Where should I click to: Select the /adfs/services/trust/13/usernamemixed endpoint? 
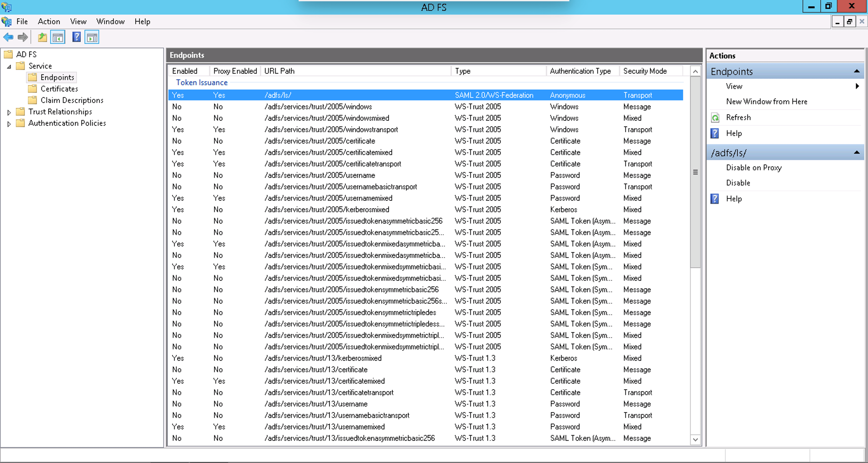pyautogui.click(x=426, y=427)
